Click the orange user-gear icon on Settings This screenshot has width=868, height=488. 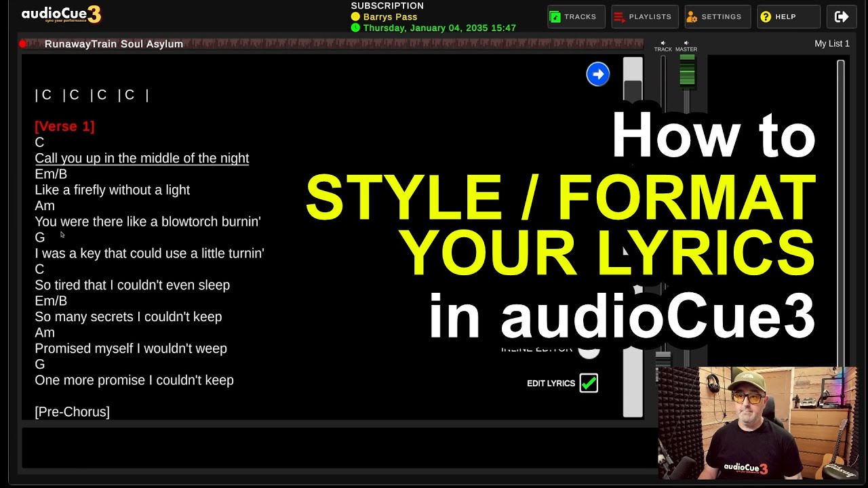(692, 17)
